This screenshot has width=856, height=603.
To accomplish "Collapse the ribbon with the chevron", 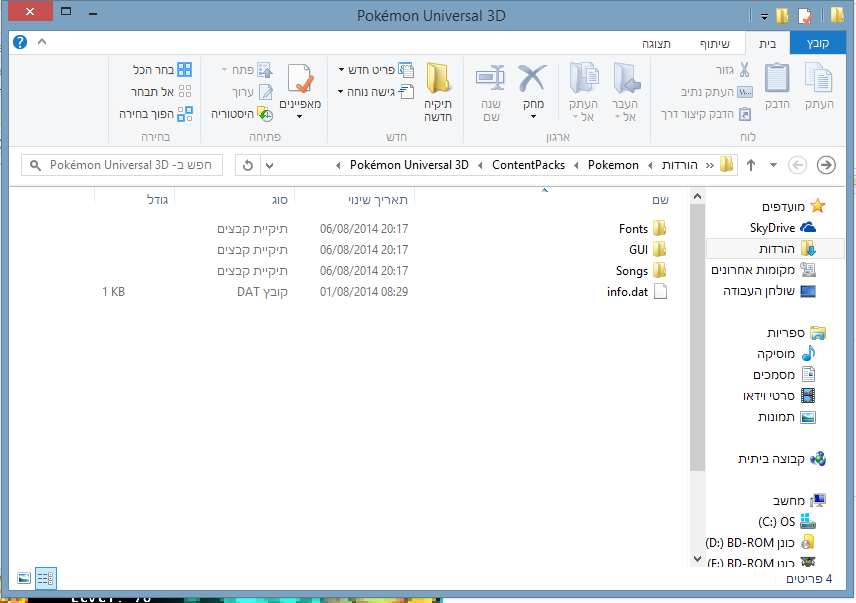I will [42, 42].
